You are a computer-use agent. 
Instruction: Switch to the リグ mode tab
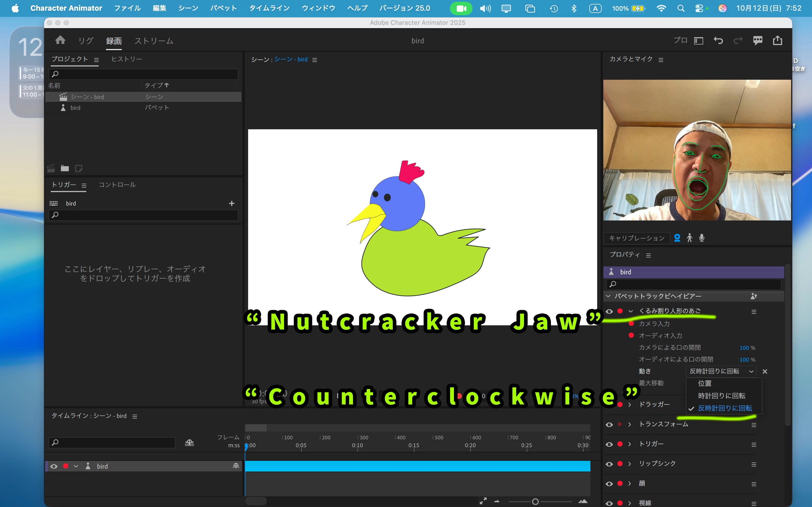coord(85,41)
